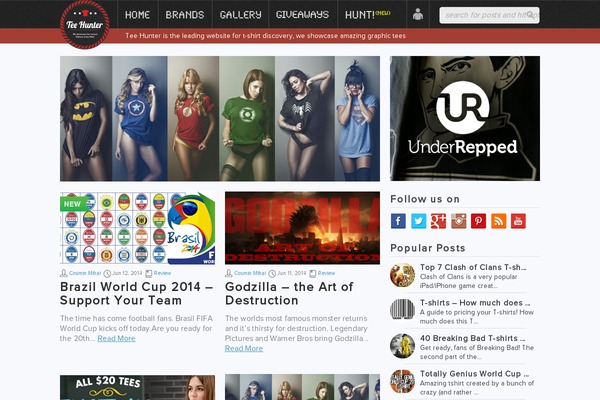Open Cosmin Mihai author link on Godzilla post
This screenshot has width=600, height=400.
(x=250, y=273)
